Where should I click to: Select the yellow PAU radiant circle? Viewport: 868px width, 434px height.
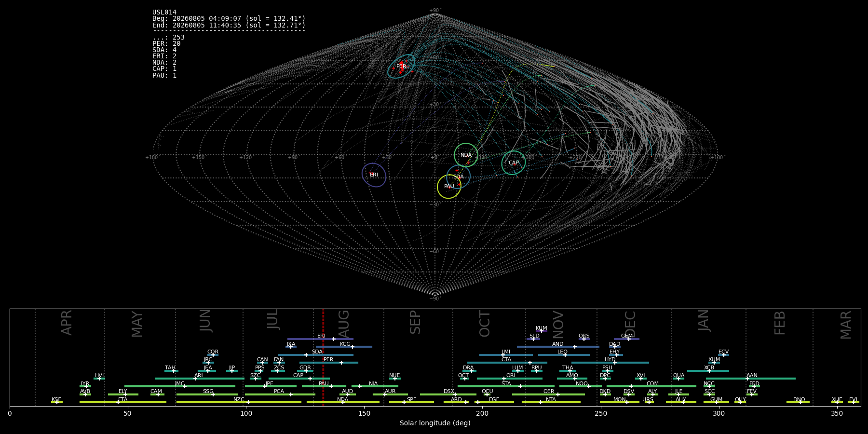pyautogui.click(x=449, y=186)
